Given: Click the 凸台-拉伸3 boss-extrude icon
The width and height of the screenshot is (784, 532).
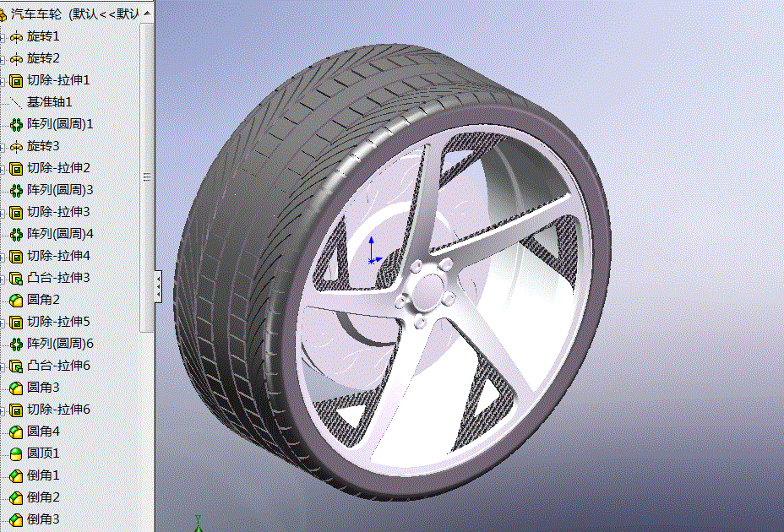Looking at the screenshot, I should [19, 278].
